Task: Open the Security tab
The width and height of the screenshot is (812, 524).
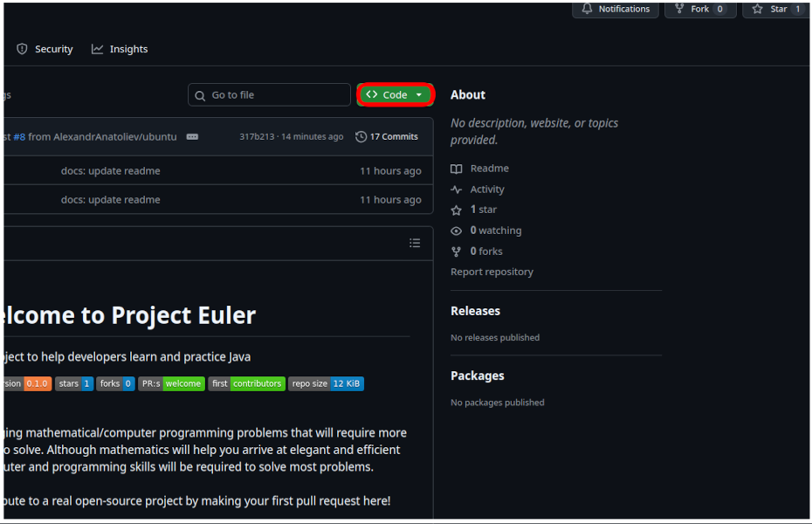Action: [x=45, y=49]
